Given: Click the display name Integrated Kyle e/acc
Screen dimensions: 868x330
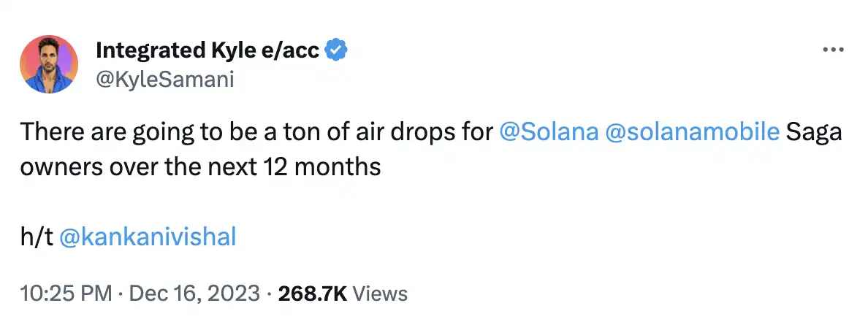Looking at the screenshot, I should (x=208, y=51).
